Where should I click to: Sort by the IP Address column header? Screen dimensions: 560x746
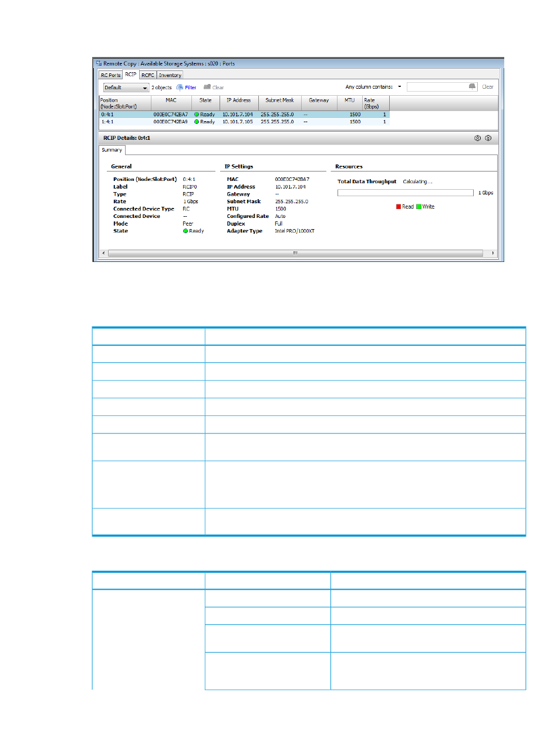(239, 103)
